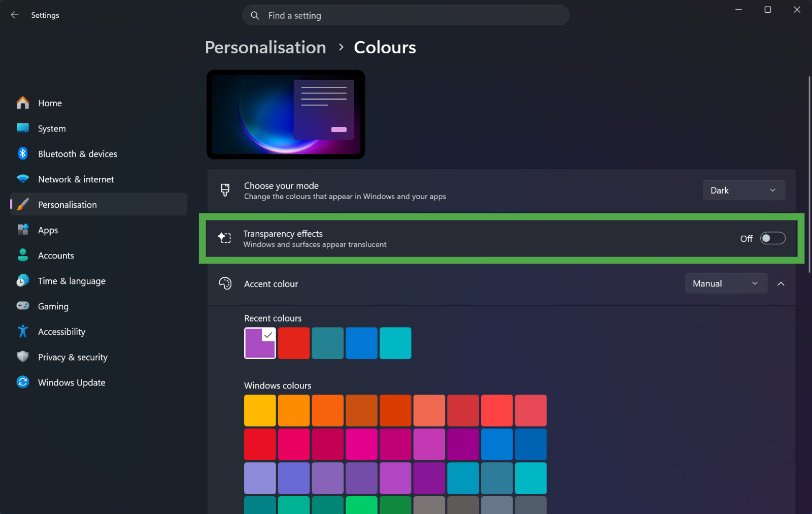Click the Apps icon in sidebar
The width and height of the screenshot is (812, 514).
pos(23,230)
